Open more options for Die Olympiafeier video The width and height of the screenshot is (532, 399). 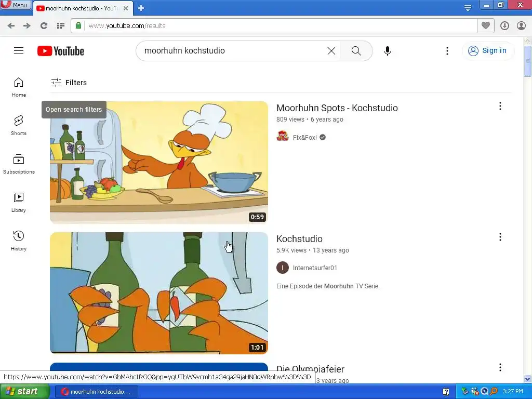point(500,367)
